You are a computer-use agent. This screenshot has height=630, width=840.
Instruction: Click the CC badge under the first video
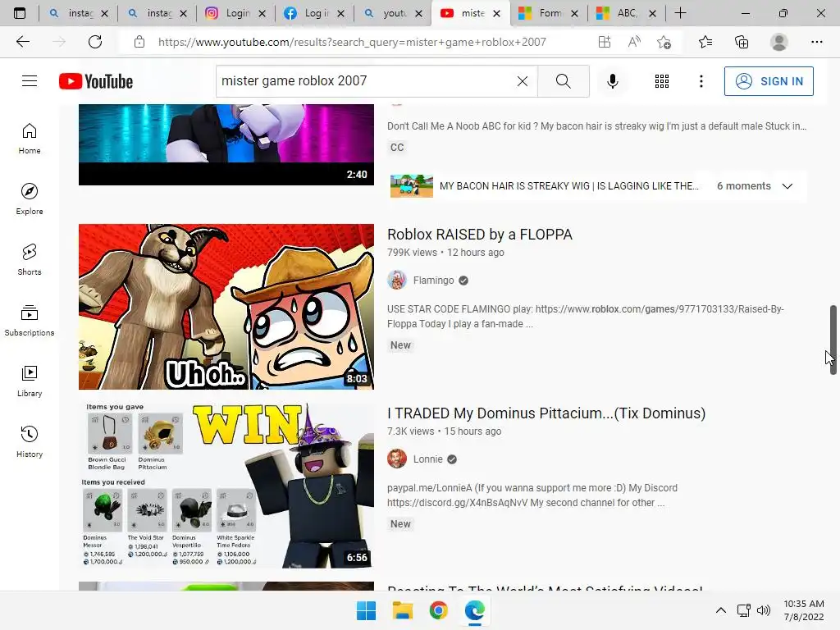397,148
